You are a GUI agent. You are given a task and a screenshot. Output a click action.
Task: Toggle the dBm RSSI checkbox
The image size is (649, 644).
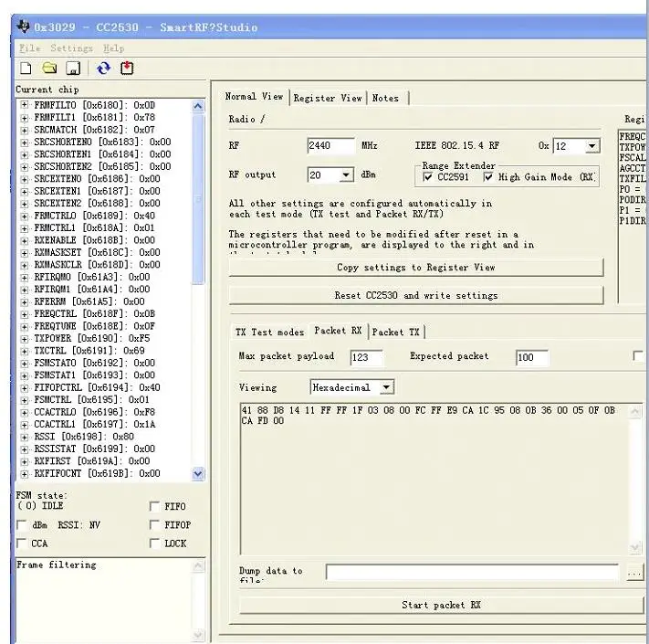[21, 524]
